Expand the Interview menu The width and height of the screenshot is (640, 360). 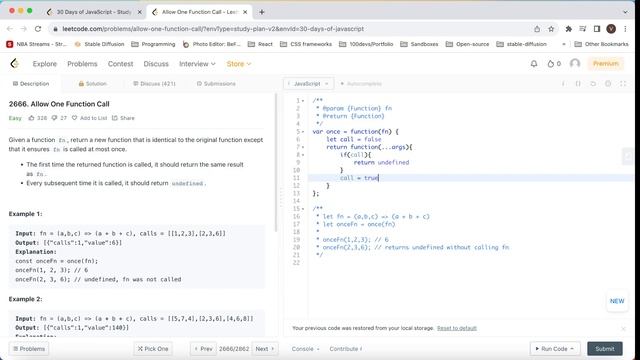[197, 64]
